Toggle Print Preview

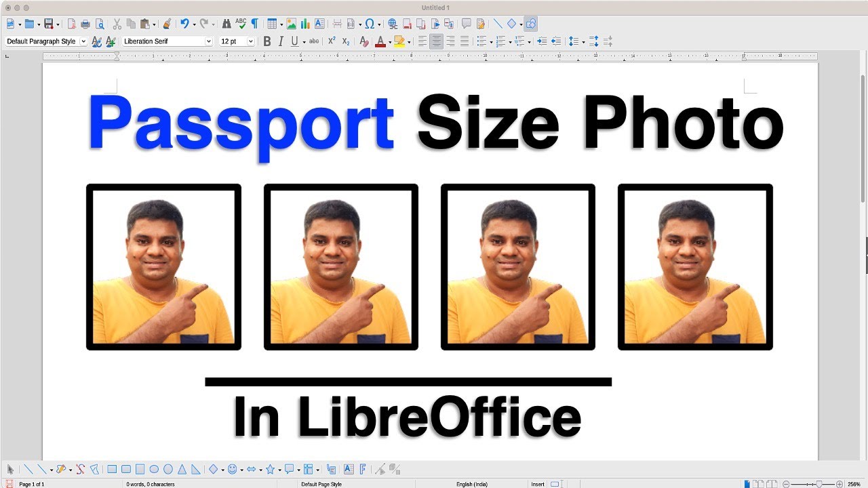(x=100, y=24)
